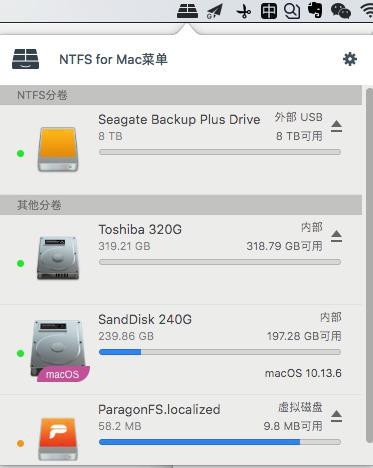Click the scissors icon in the menu bar
373x468 pixels.
tap(244, 12)
